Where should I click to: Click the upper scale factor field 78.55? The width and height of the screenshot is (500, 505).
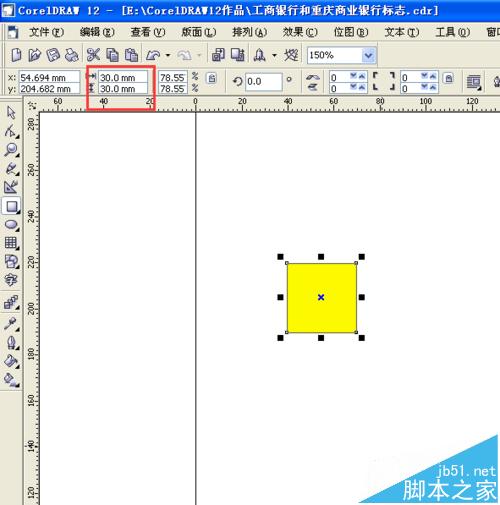tap(173, 77)
